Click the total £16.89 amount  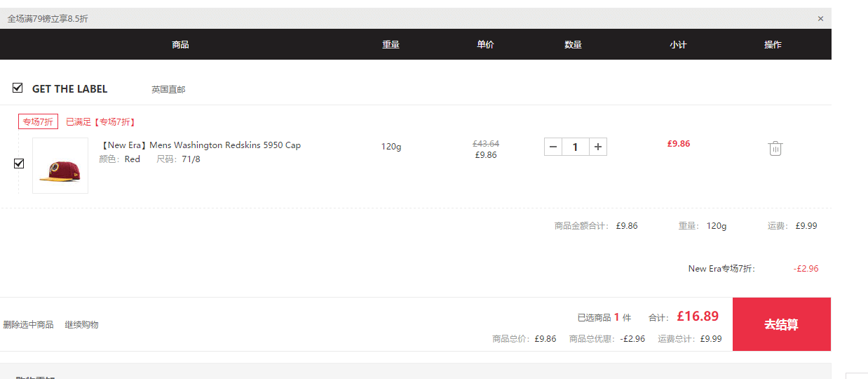[698, 317]
